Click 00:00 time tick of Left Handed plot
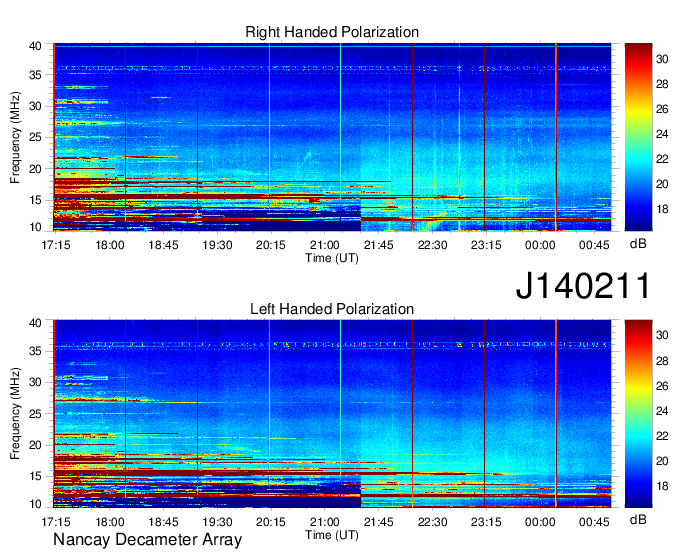The width and height of the screenshot is (680, 552). [540, 522]
